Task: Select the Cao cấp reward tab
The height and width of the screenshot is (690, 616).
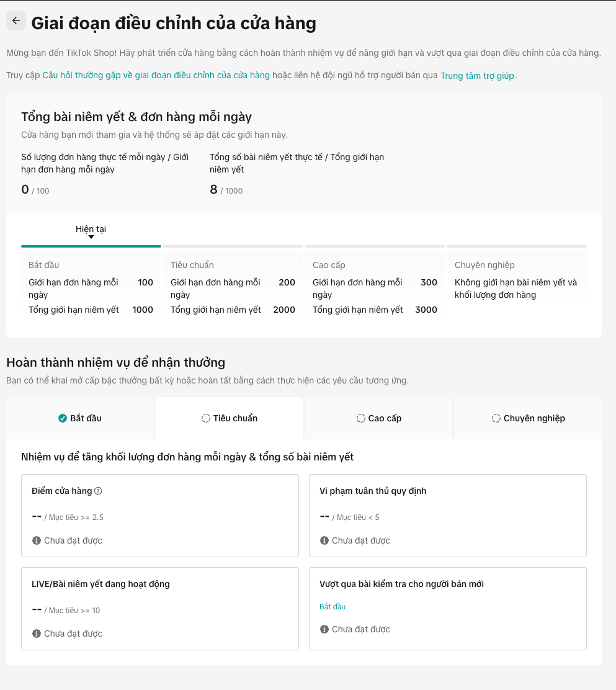Action: click(x=378, y=418)
